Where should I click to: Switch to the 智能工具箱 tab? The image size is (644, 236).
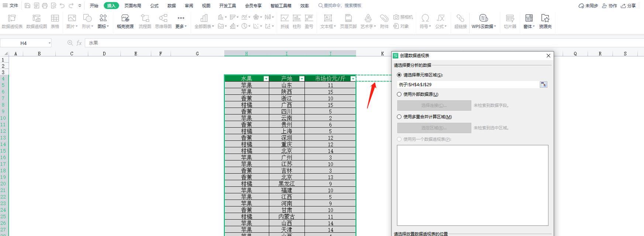(x=281, y=6)
